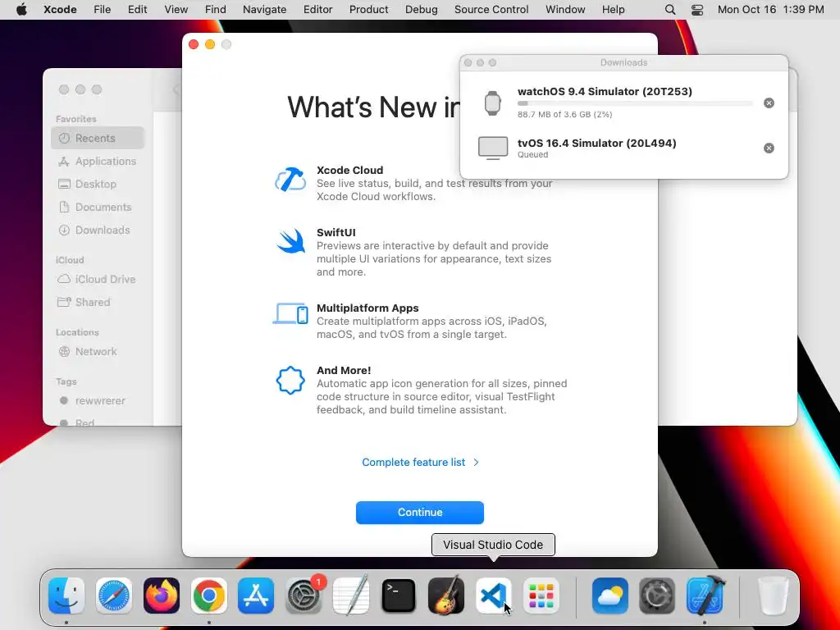
Task: Switch to Xcode via Dock icon
Action: (705, 596)
